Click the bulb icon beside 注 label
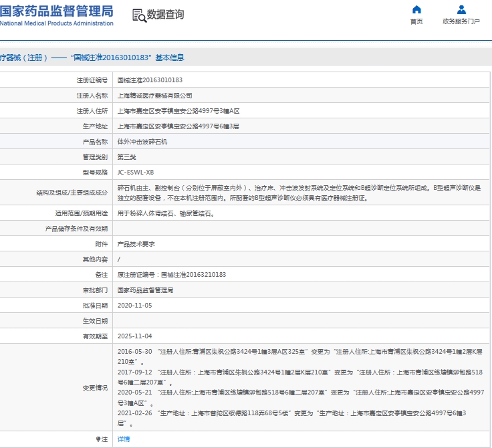Screen dimensions: 492x448 click(98, 439)
